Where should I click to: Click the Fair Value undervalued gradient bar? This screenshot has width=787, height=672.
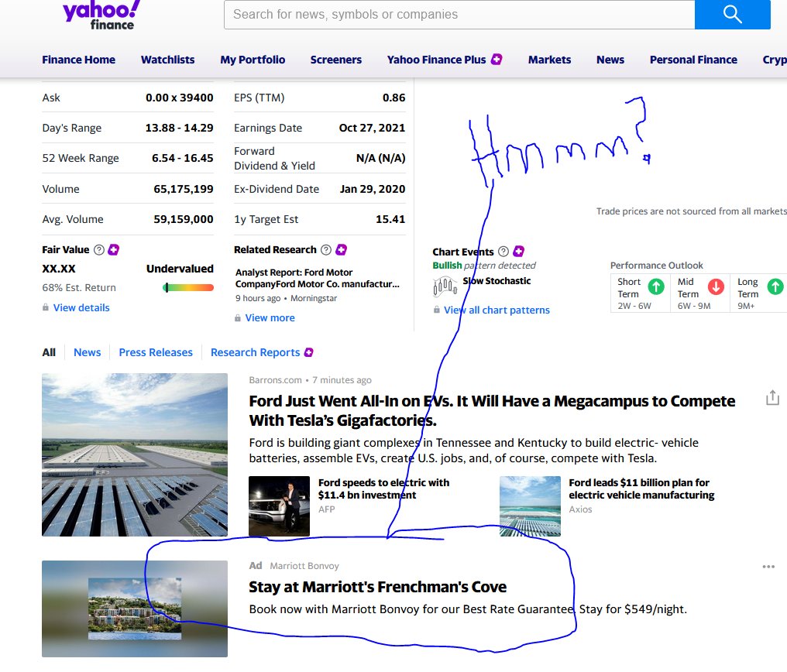click(188, 287)
